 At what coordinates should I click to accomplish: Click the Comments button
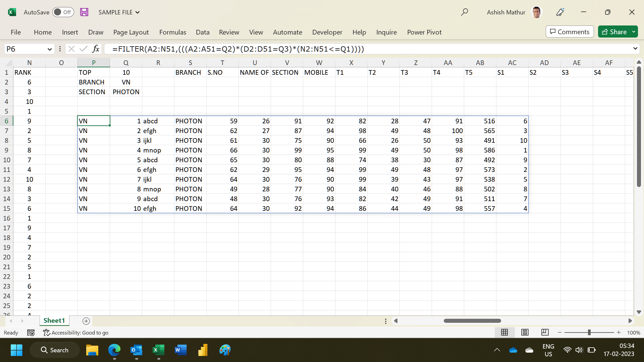coord(569,32)
